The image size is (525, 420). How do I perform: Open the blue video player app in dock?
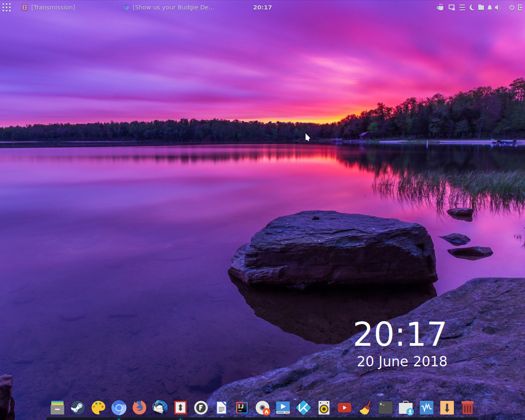pos(283,408)
